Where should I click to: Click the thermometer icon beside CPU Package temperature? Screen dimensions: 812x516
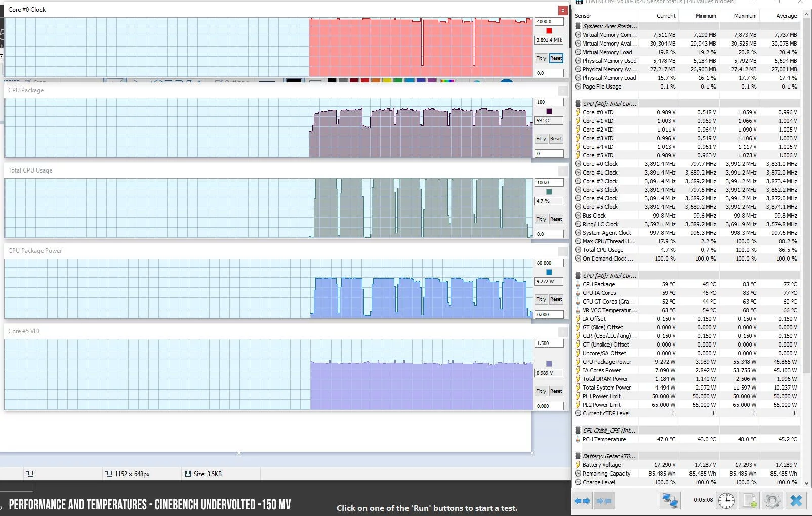coord(578,284)
